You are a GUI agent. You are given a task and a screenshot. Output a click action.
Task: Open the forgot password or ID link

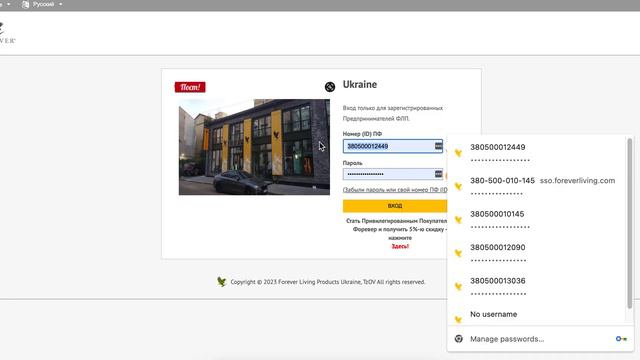point(395,189)
